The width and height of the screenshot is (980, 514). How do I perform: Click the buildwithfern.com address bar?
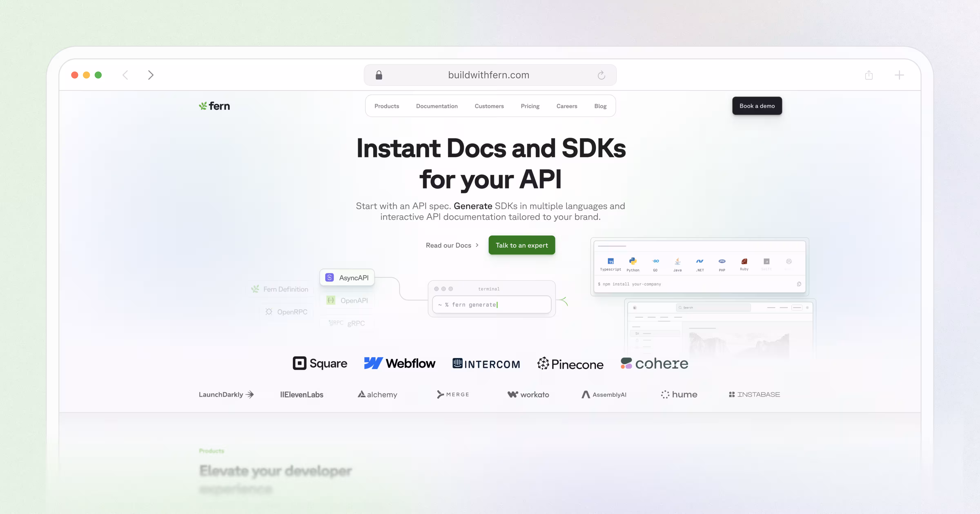click(490, 75)
